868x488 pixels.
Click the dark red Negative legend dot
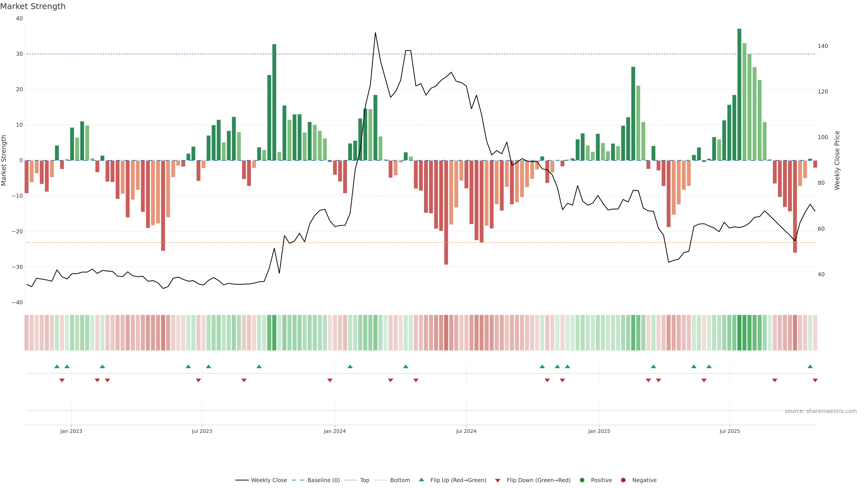(623, 480)
